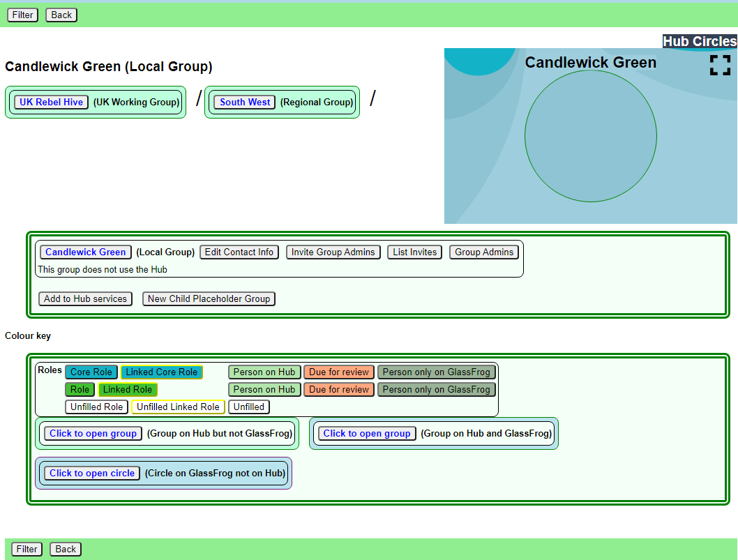This screenshot has width=738, height=560.
Task: Open the South West regional group
Action: (245, 102)
